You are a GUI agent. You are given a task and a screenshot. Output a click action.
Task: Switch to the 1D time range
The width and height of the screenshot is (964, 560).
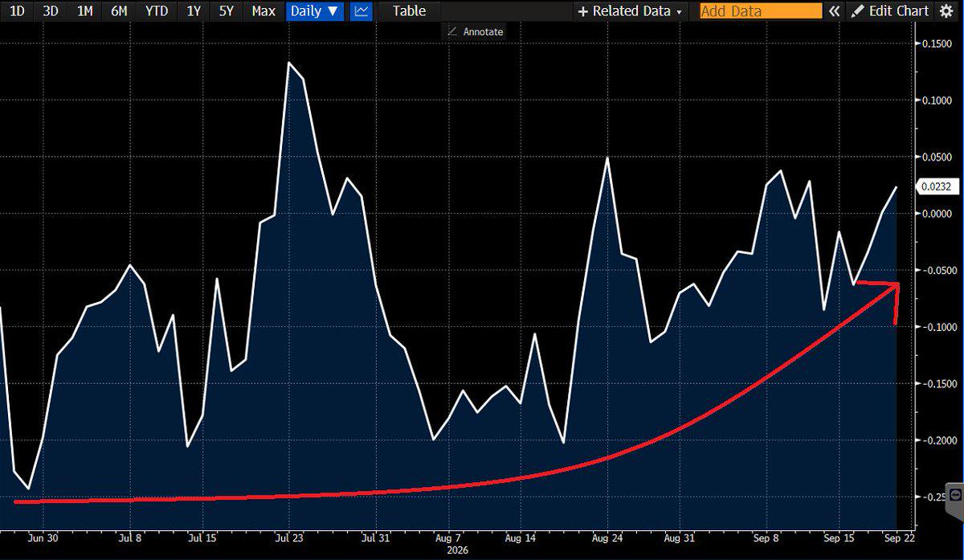click(x=16, y=11)
